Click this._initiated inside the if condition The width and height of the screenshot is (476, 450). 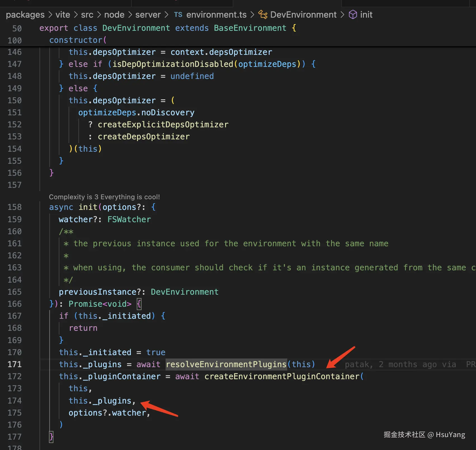tap(115, 316)
